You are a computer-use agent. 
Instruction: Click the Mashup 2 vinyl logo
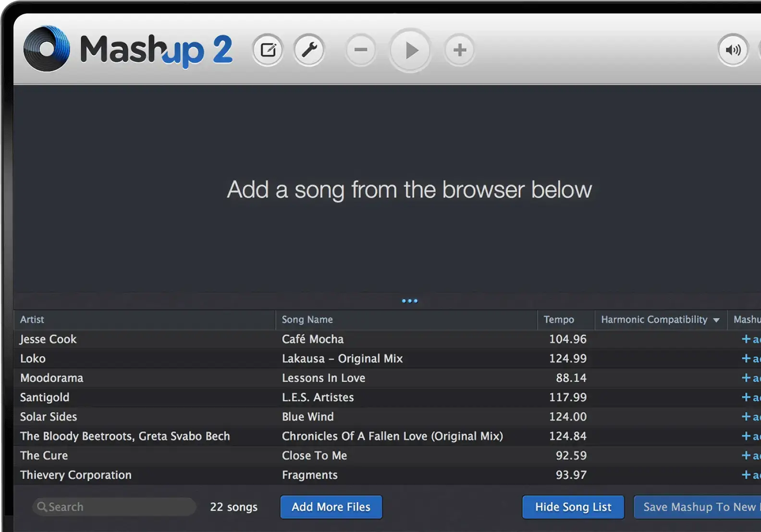(x=47, y=48)
